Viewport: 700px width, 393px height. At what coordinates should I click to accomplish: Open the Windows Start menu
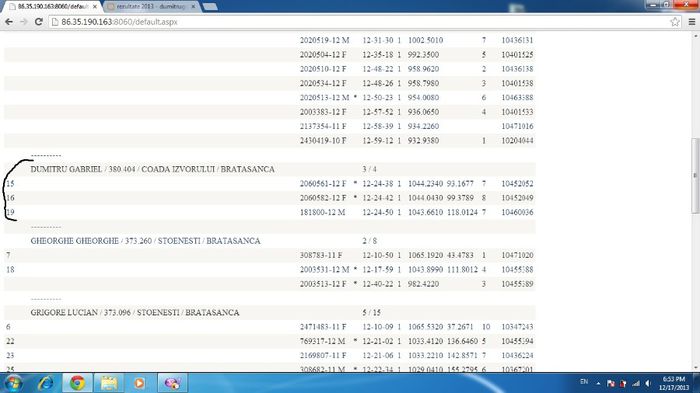pyautogui.click(x=13, y=383)
